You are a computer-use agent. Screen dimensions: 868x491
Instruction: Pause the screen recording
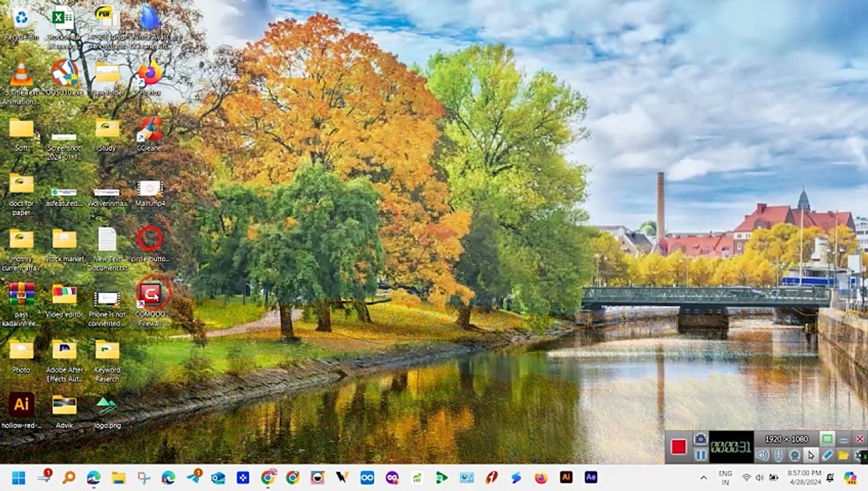point(700,455)
